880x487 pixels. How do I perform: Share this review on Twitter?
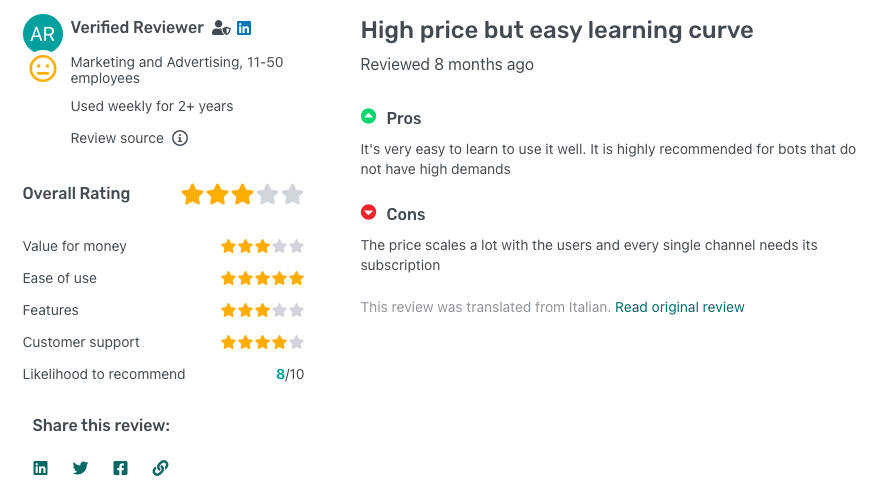point(81,468)
